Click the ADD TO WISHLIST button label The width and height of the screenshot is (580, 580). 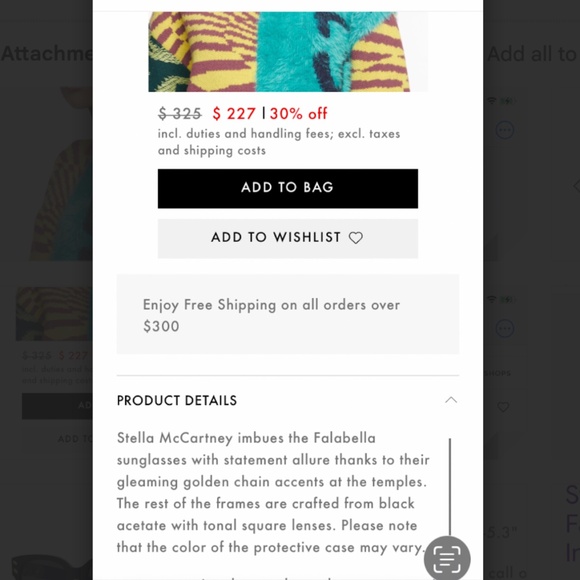click(x=276, y=237)
